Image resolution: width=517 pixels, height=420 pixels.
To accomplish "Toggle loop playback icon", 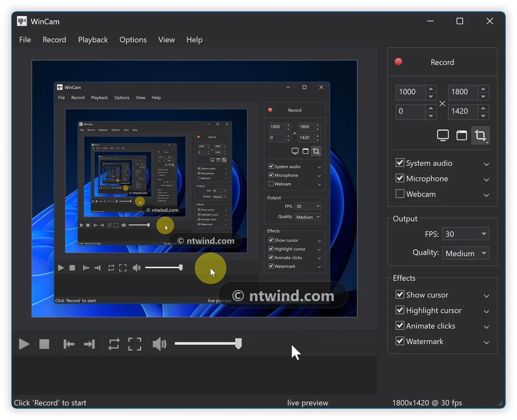I will [x=114, y=344].
